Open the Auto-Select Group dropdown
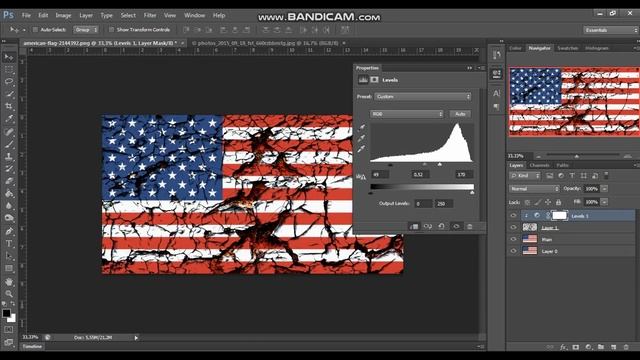This screenshot has height=360, width=640. point(86,30)
